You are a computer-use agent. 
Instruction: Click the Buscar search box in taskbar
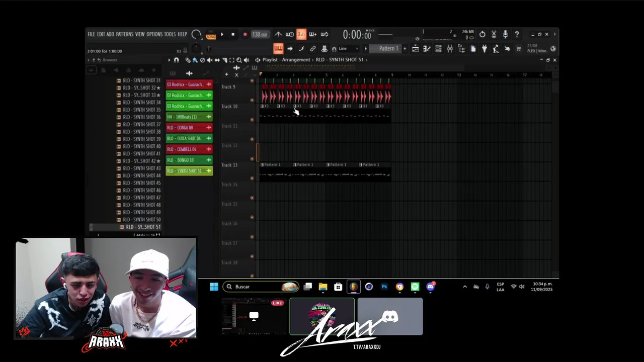click(x=261, y=287)
